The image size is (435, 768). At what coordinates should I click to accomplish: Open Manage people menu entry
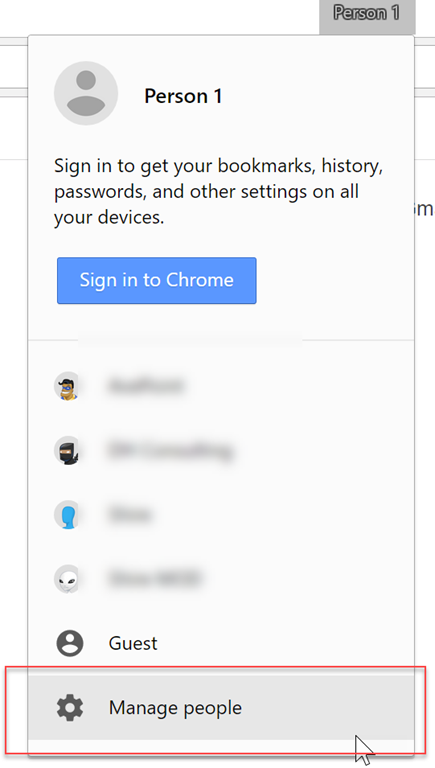221,707
